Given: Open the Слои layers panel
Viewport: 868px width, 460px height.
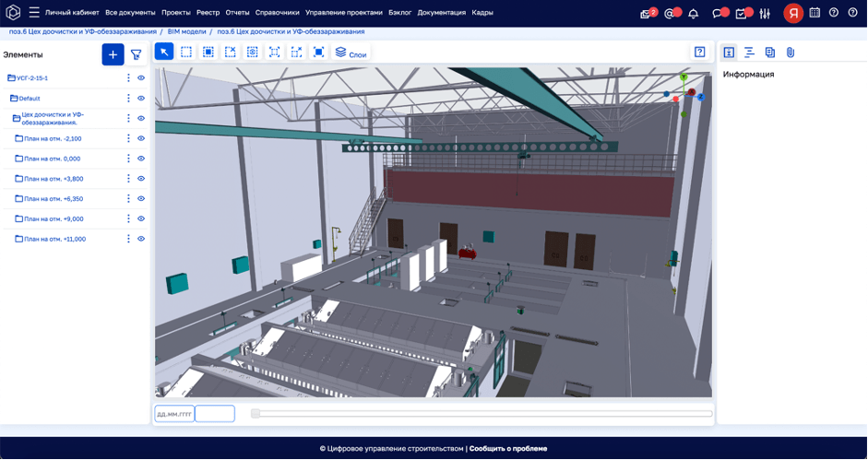Looking at the screenshot, I should coord(351,53).
